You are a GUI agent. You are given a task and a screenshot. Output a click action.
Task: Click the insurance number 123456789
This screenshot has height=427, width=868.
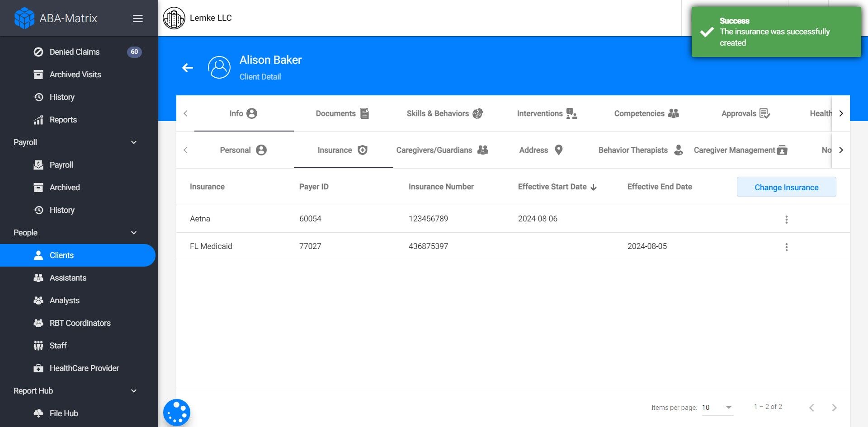(x=428, y=219)
